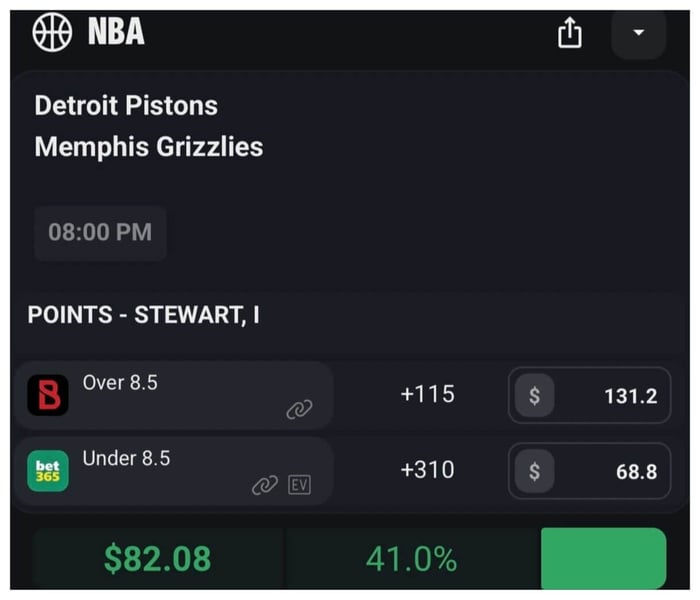Click dollar sign beside 131.2 stake
The width and height of the screenshot is (700, 600).
click(x=535, y=395)
